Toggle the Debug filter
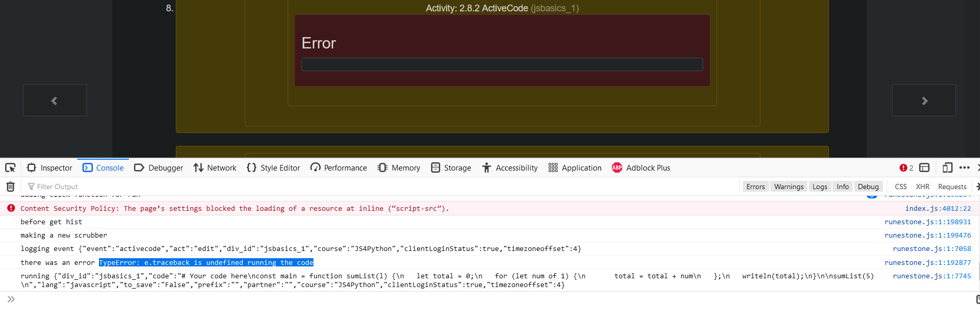Viewport: 980px width, 319px height. (x=868, y=187)
